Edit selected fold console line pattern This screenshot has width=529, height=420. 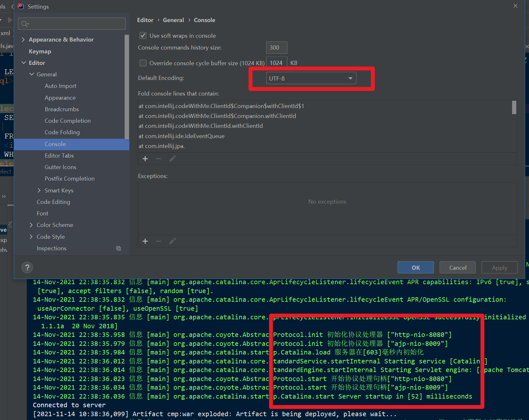[172, 159]
